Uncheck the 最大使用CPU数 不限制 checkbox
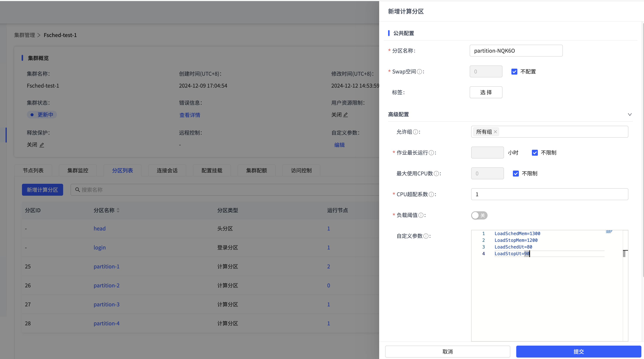This screenshot has height=359, width=644. click(516, 174)
